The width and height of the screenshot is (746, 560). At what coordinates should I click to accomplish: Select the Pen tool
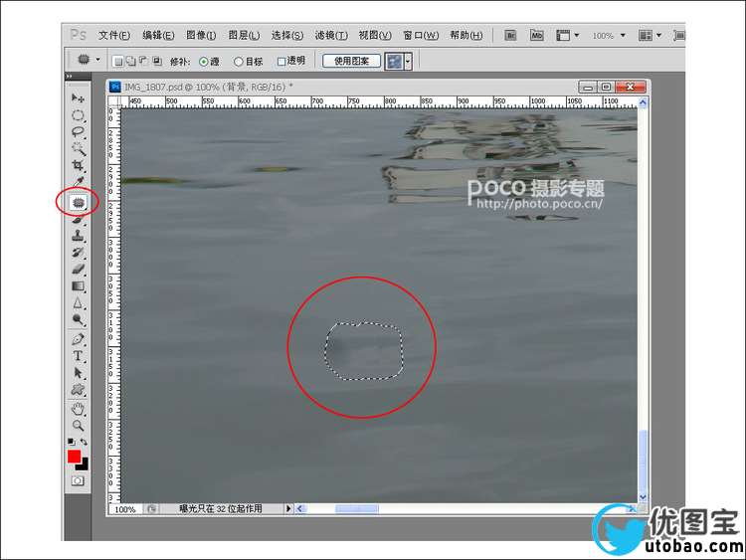[x=78, y=339]
